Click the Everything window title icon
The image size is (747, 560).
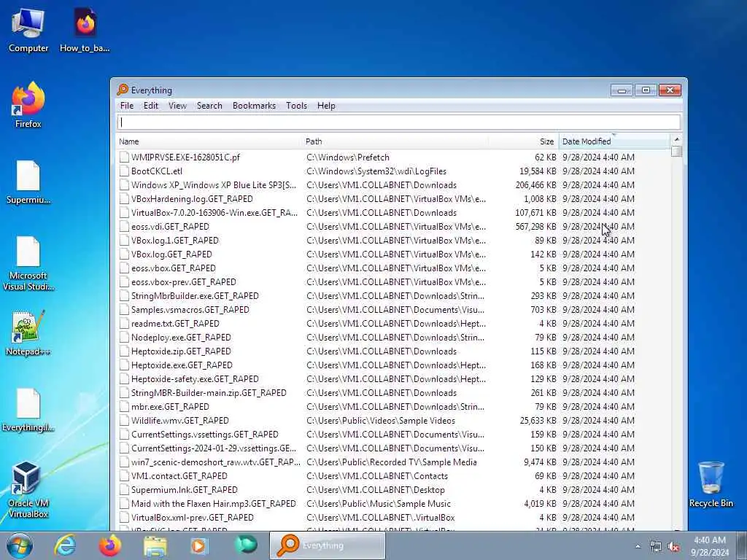123,90
